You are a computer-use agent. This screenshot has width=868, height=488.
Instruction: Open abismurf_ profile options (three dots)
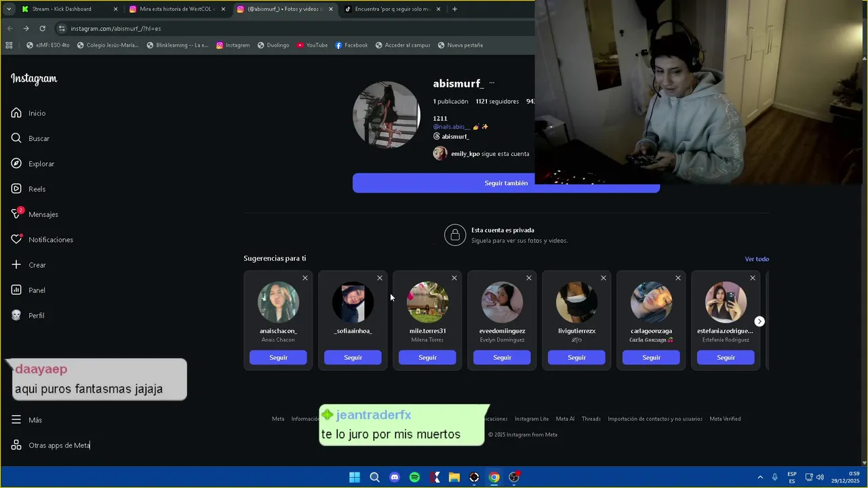click(492, 83)
